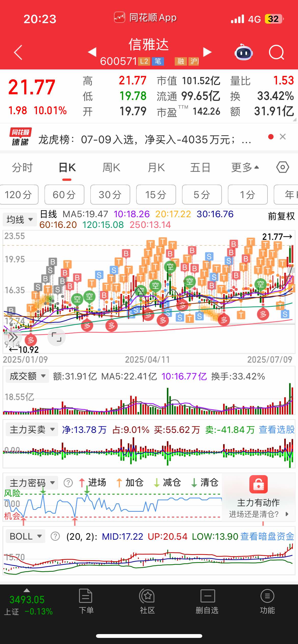This screenshot has height=644, width=298.
Task: Tap the 21.77 latest price label on chart
Action: [277, 237]
